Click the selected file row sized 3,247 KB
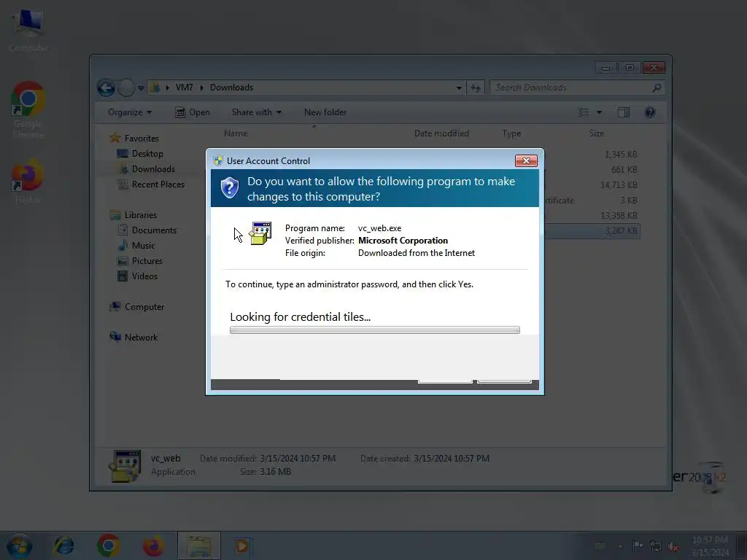Screen dimensions: 747x560 coord(592,231)
